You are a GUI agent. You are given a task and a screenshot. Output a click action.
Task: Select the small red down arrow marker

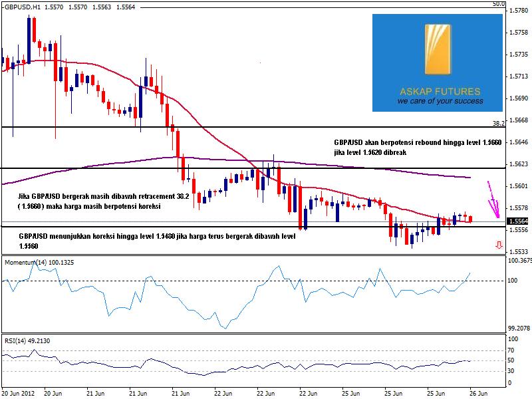(498, 245)
